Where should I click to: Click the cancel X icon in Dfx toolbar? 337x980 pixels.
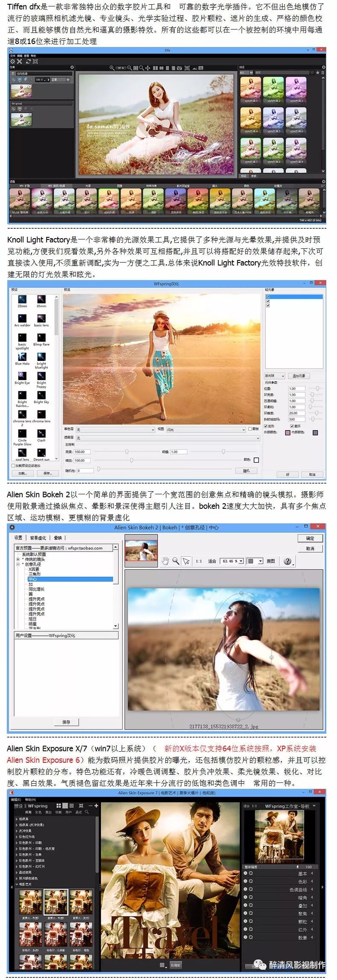point(20,61)
